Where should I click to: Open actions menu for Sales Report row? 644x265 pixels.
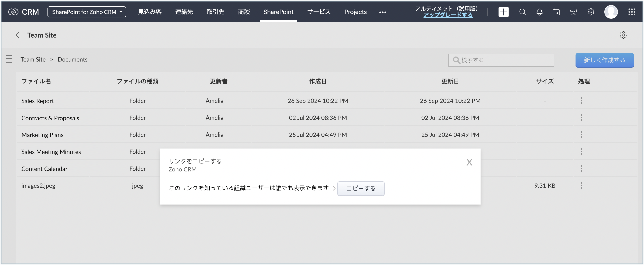pos(581,101)
